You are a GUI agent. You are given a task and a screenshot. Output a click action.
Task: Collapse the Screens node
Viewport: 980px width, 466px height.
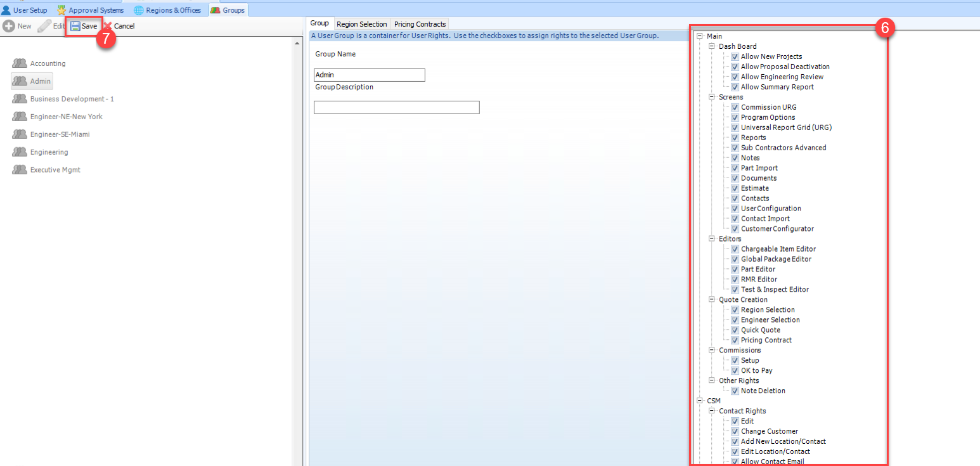(x=712, y=97)
